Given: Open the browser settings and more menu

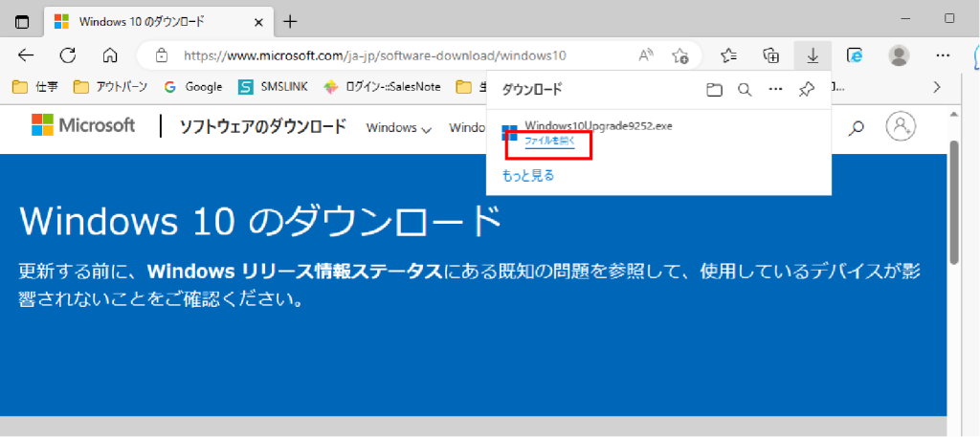Looking at the screenshot, I should point(943,55).
